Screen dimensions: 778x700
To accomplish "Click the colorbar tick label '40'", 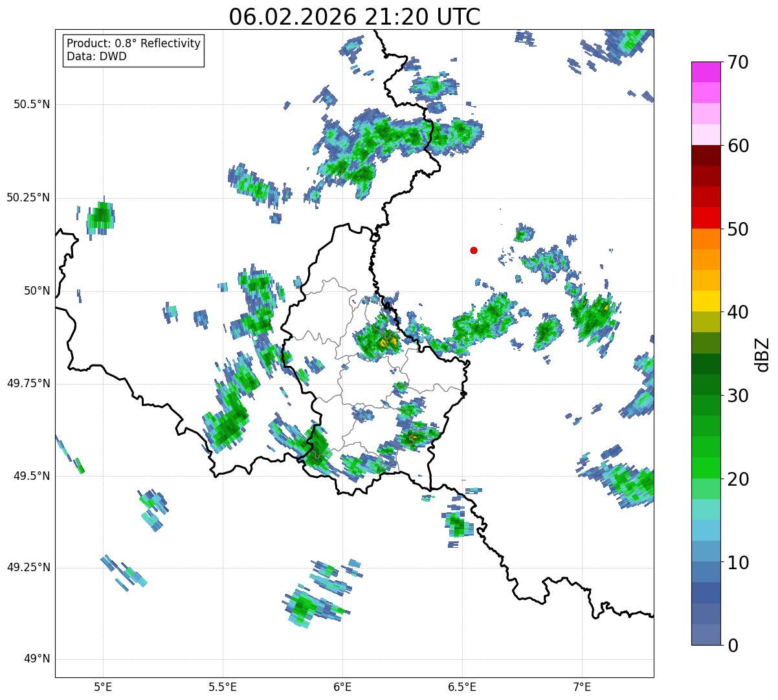I will coord(738,312).
